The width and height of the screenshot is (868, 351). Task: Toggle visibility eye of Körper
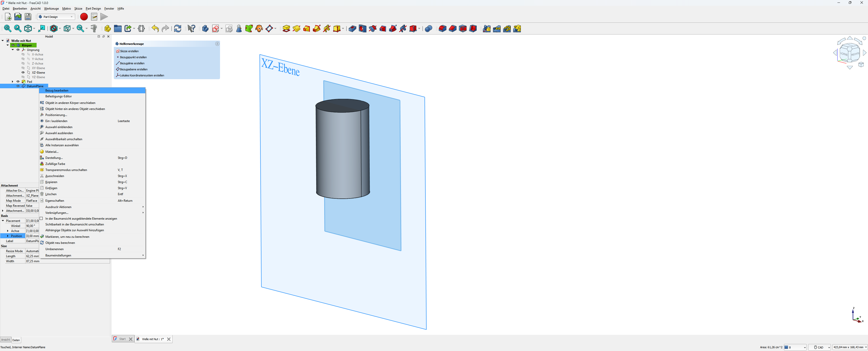point(13,45)
